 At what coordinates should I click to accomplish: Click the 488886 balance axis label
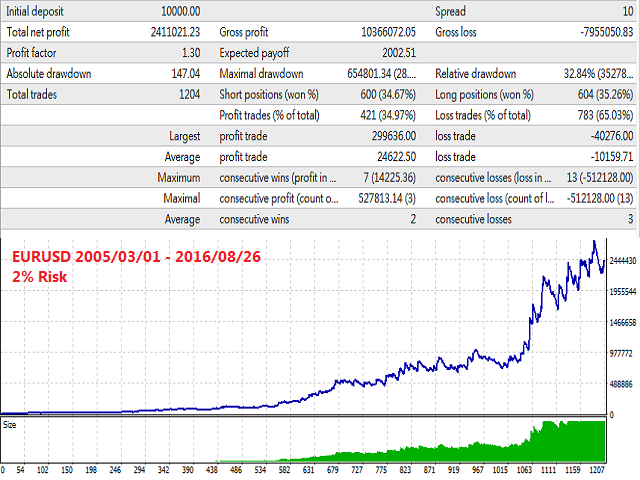point(621,384)
